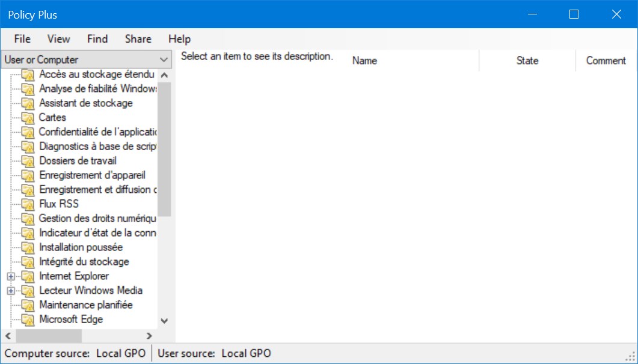
Task: Click the User source Local GPO status
Action: point(215,353)
